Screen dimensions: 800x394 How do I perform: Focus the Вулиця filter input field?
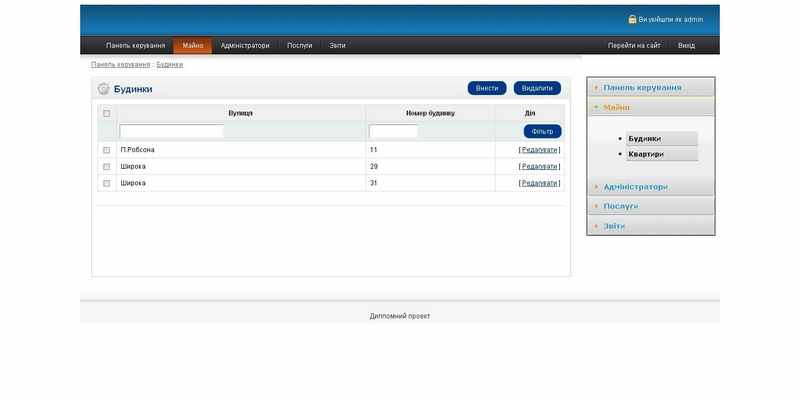pos(172,131)
